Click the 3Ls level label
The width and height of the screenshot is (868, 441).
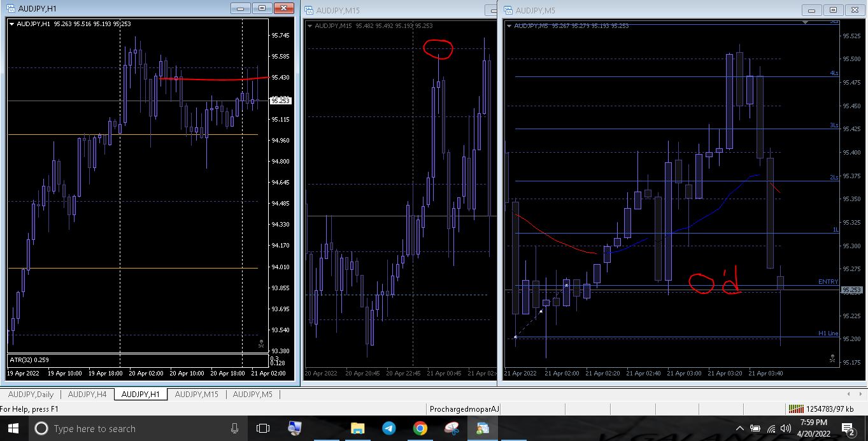click(x=834, y=125)
